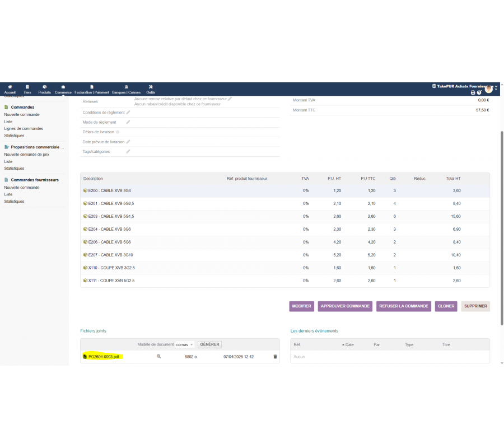
Task: Click the page vertical scrollbar
Action: (502, 224)
